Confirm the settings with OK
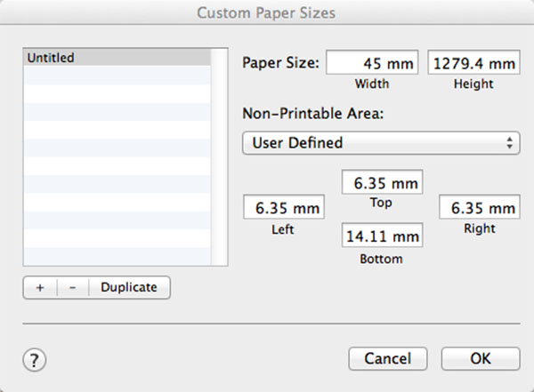The width and height of the screenshot is (534, 392). pos(480,358)
